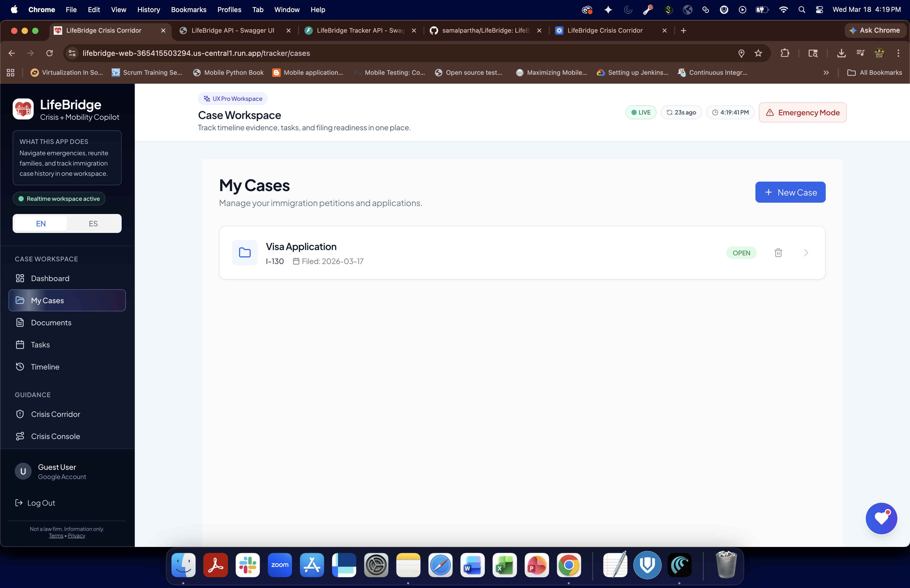
Task: Click the blue folder icon on Visa Application
Action: click(245, 253)
